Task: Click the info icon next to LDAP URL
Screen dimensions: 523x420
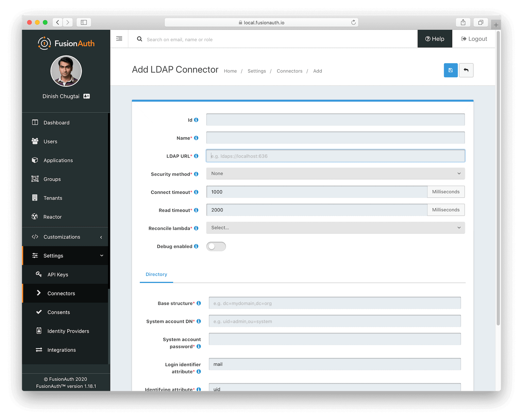Action: pos(196,156)
